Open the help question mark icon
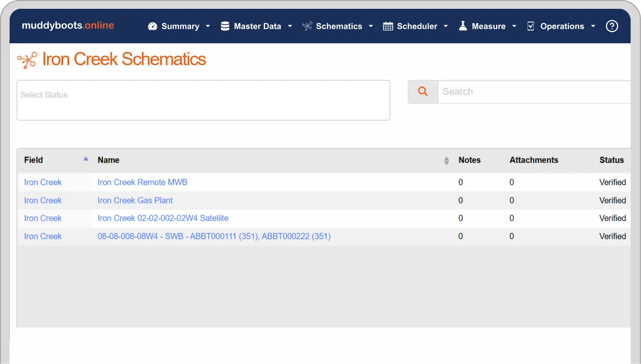 (611, 26)
